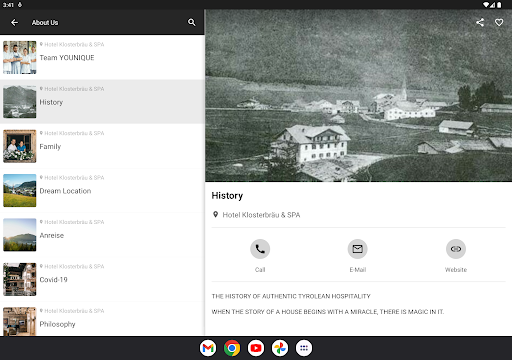Open the app drawer grid icon
This screenshot has height=360, width=512.
[304, 348]
